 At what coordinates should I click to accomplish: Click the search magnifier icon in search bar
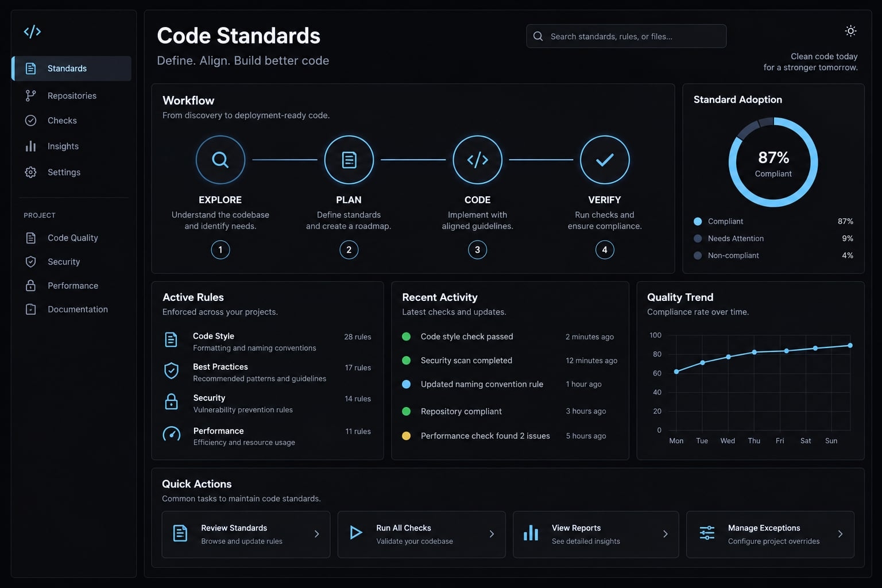point(538,36)
